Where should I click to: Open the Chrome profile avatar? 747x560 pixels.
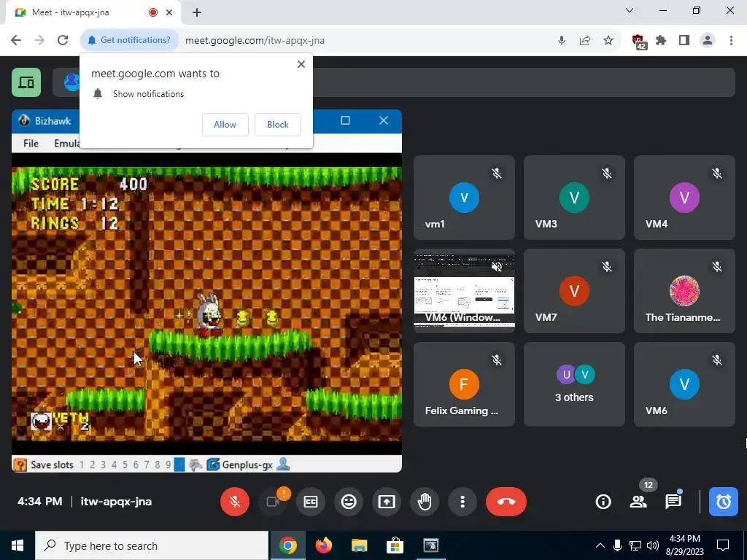pyautogui.click(x=708, y=41)
